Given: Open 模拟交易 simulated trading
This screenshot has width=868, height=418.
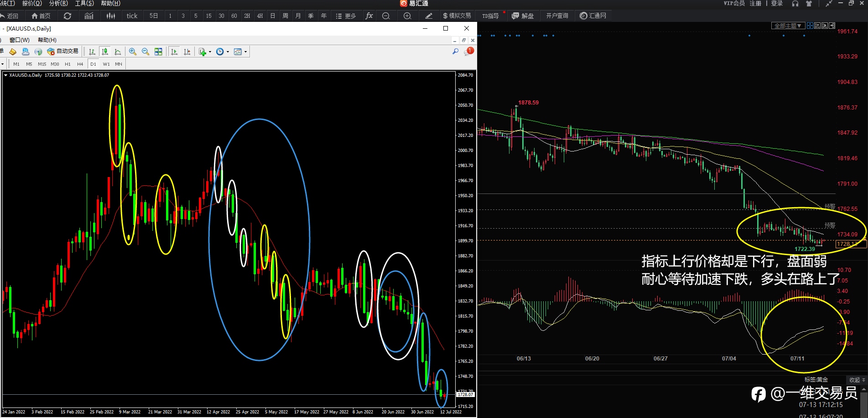Looking at the screenshot, I should point(457,16).
